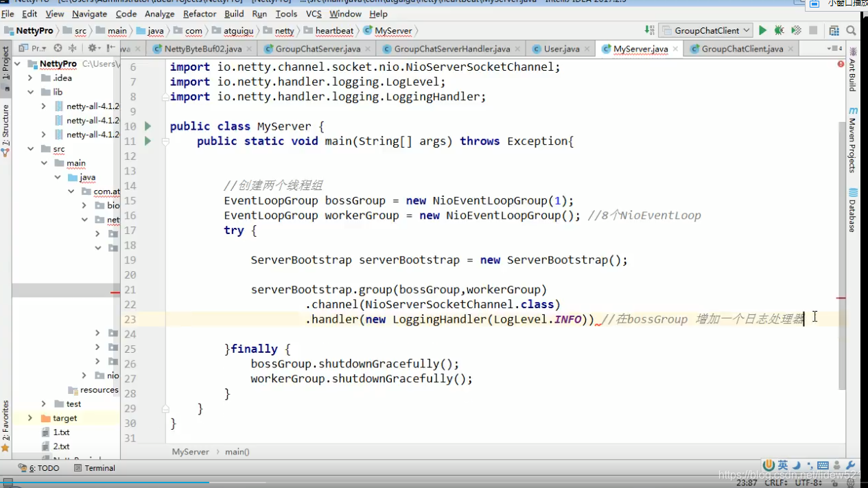The image size is (868, 488).
Task: Open the Navigate menu
Action: tap(89, 14)
